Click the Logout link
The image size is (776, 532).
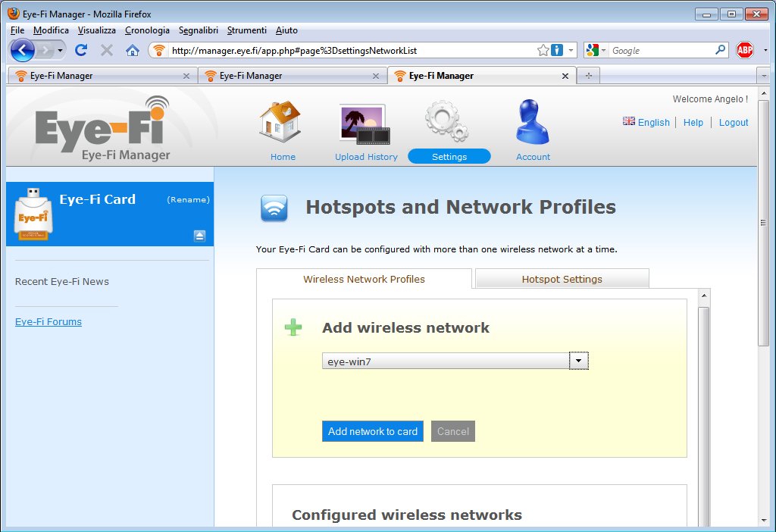[734, 122]
